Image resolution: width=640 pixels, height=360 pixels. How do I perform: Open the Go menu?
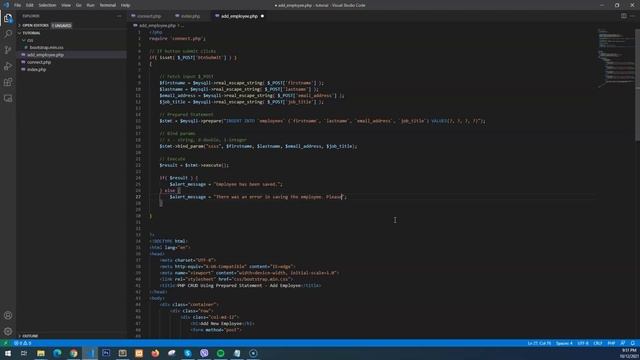click(79, 5)
